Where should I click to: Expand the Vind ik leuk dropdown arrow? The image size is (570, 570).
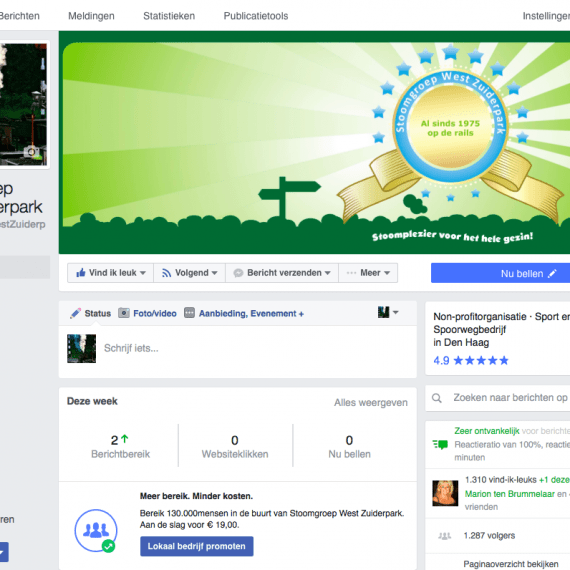click(x=143, y=273)
